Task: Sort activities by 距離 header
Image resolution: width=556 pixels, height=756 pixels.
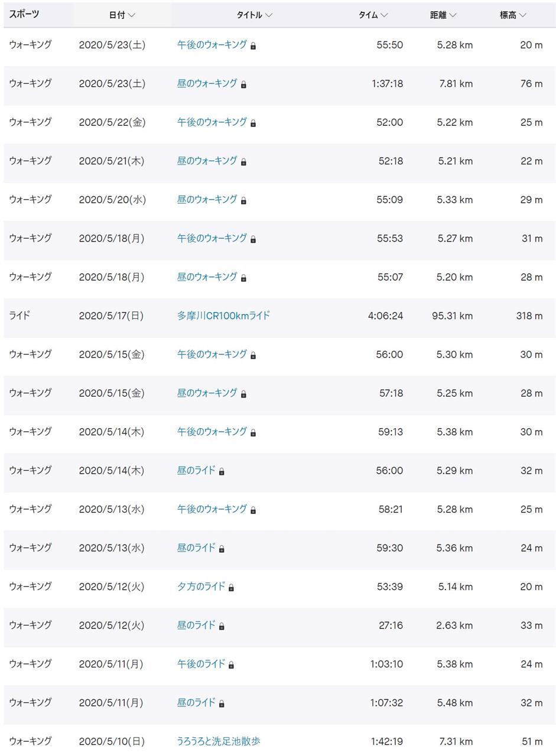Action: pyautogui.click(x=443, y=15)
